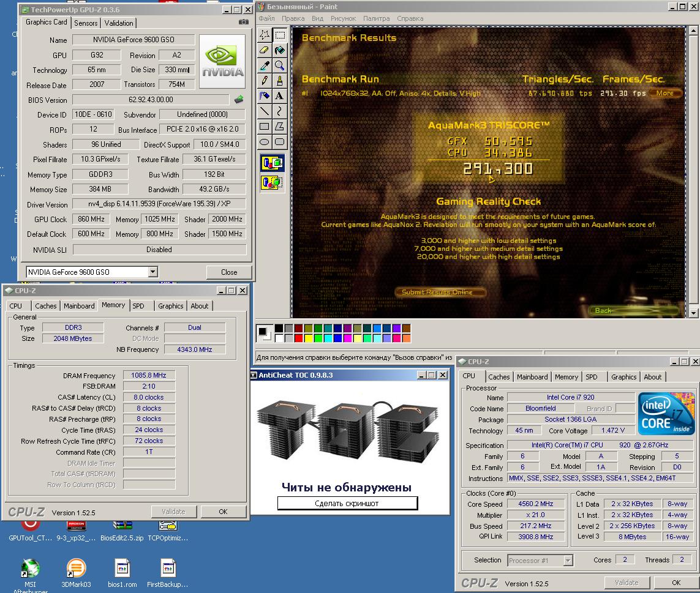The height and width of the screenshot is (593, 700).
Task: Click OK in the left CPU-Z Memory window
Action: (223, 512)
